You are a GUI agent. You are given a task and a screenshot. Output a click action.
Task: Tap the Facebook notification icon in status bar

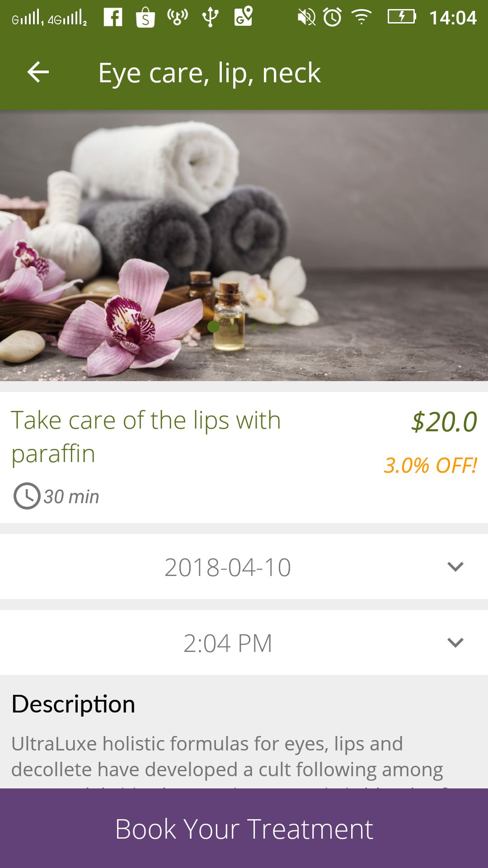click(113, 18)
